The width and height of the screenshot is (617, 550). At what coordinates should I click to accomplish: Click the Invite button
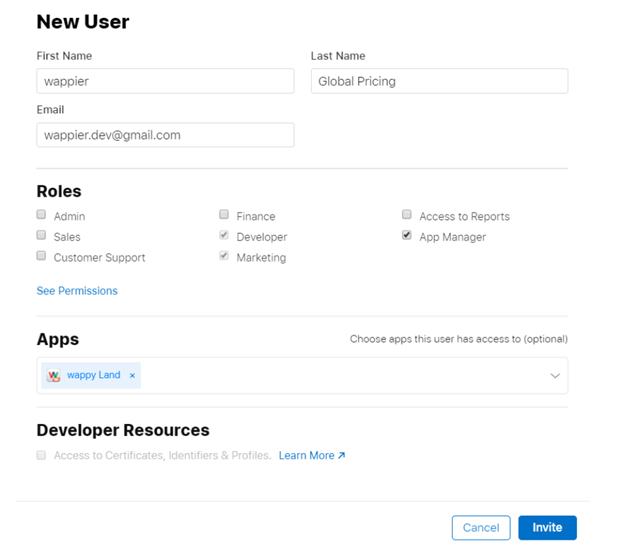(547, 527)
